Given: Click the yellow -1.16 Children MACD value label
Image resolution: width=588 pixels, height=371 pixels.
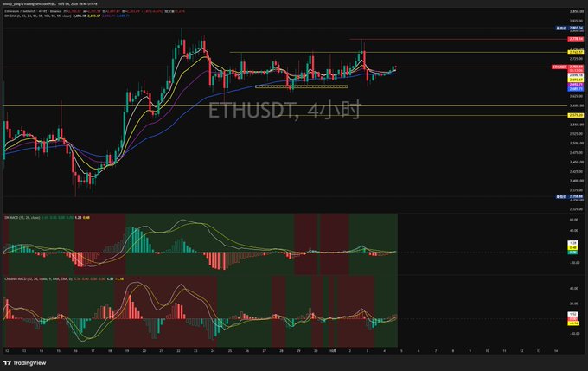Looking at the screenshot, I should coord(572,323).
